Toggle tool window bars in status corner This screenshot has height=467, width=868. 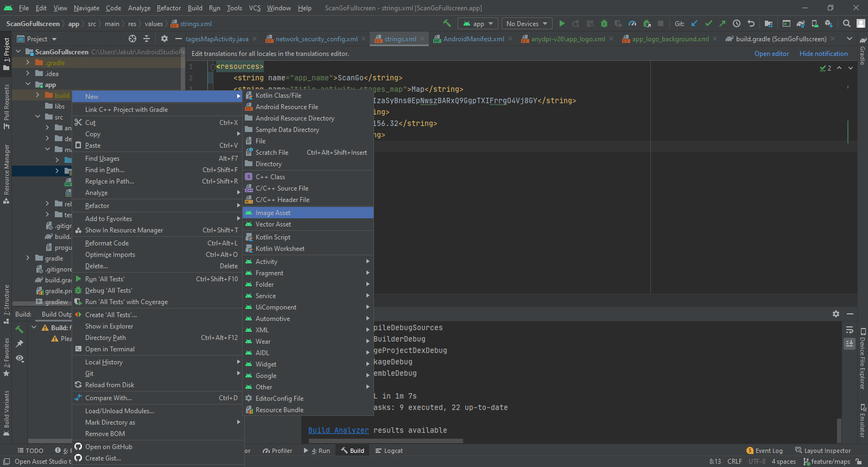tap(7, 462)
